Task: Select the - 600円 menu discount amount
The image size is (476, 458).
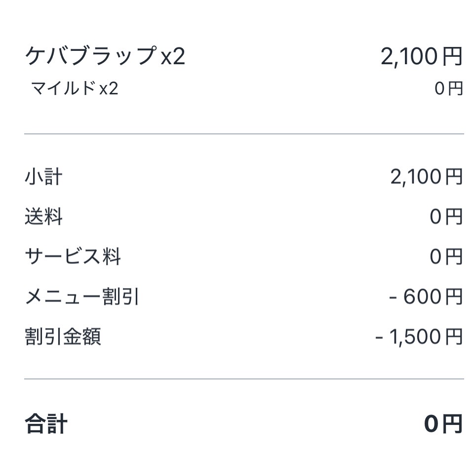Action: [x=426, y=297]
